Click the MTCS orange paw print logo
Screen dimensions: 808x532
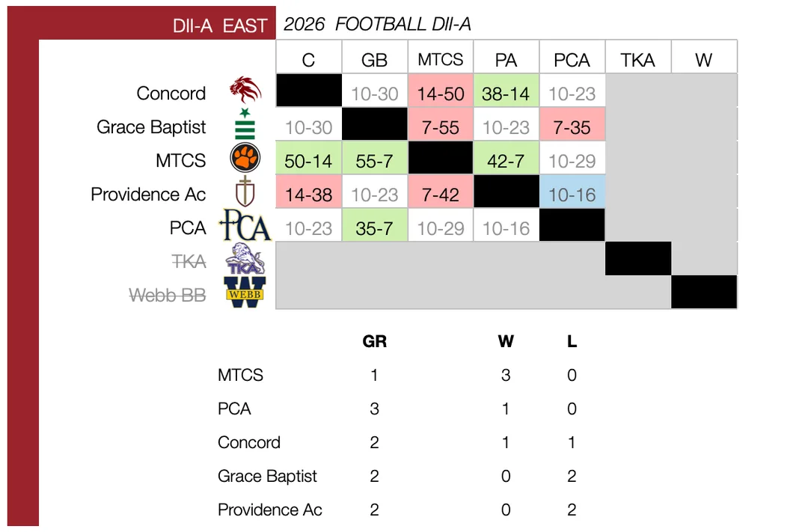tap(245, 158)
